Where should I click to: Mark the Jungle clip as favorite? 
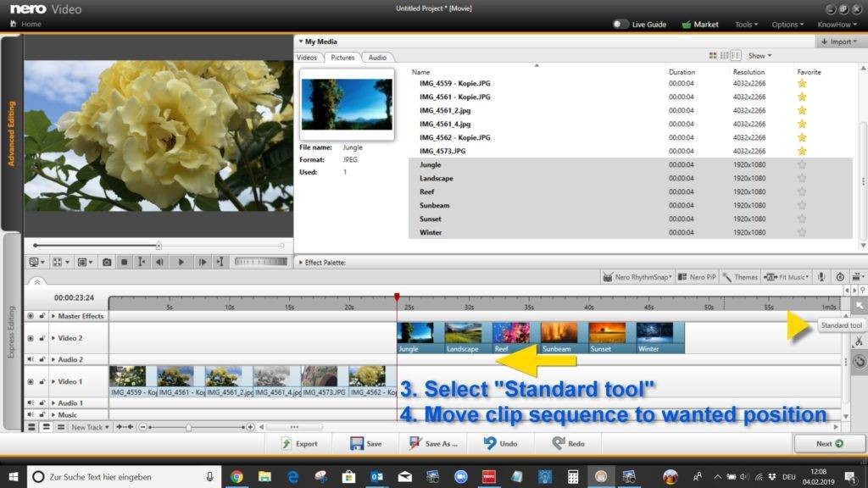click(x=802, y=164)
